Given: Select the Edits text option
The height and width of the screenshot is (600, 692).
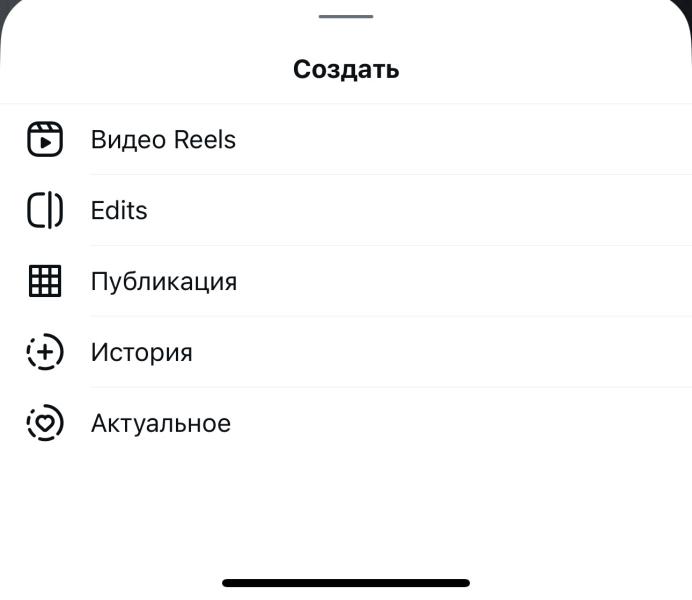Looking at the screenshot, I should pos(119,211).
